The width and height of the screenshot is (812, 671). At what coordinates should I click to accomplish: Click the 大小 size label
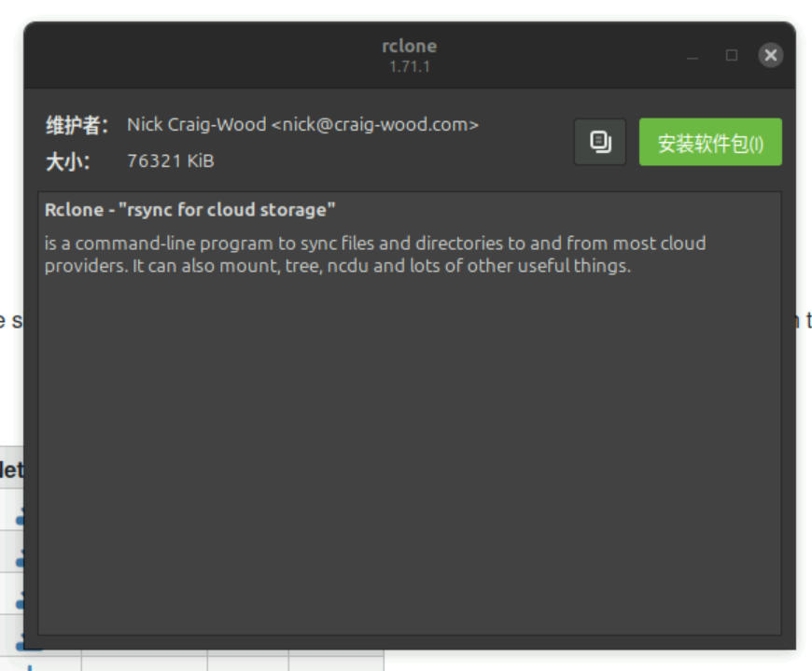click(68, 161)
